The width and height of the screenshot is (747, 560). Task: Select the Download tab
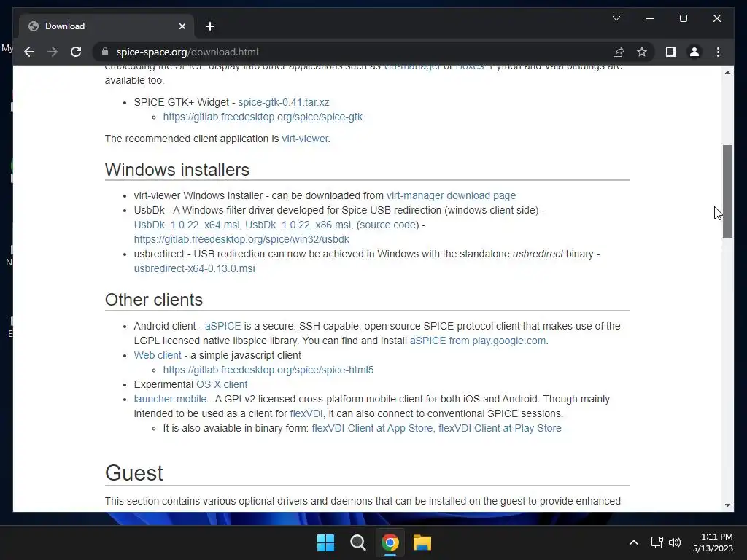tap(107, 26)
